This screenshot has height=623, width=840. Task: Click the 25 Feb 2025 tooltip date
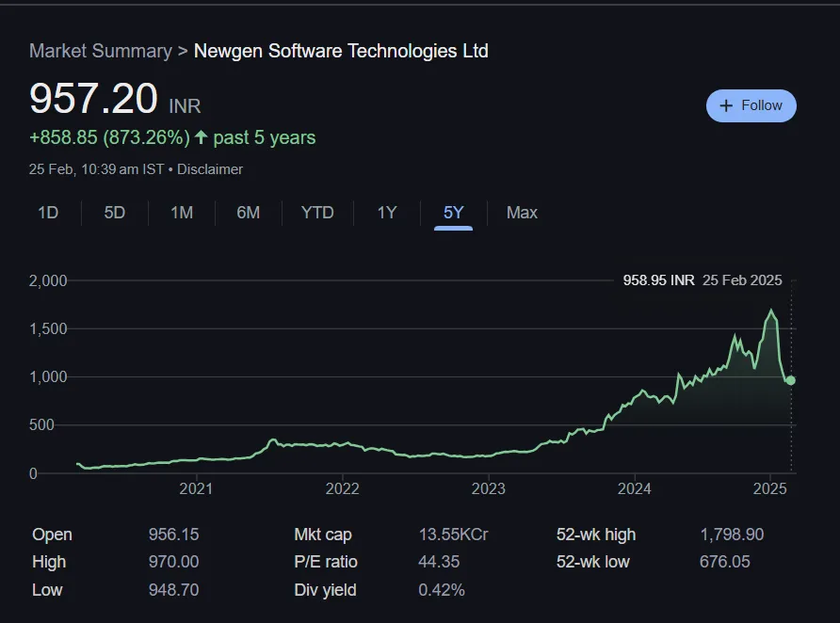pyautogui.click(x=742, y=280)
